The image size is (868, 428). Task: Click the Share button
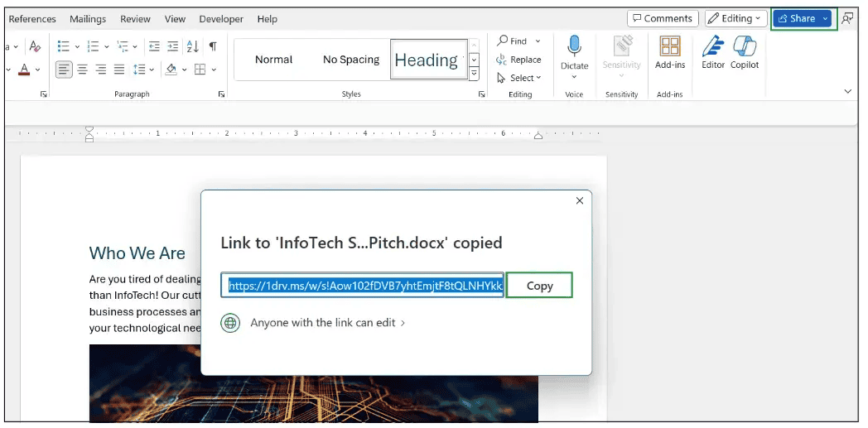click(x=797, y=19)
